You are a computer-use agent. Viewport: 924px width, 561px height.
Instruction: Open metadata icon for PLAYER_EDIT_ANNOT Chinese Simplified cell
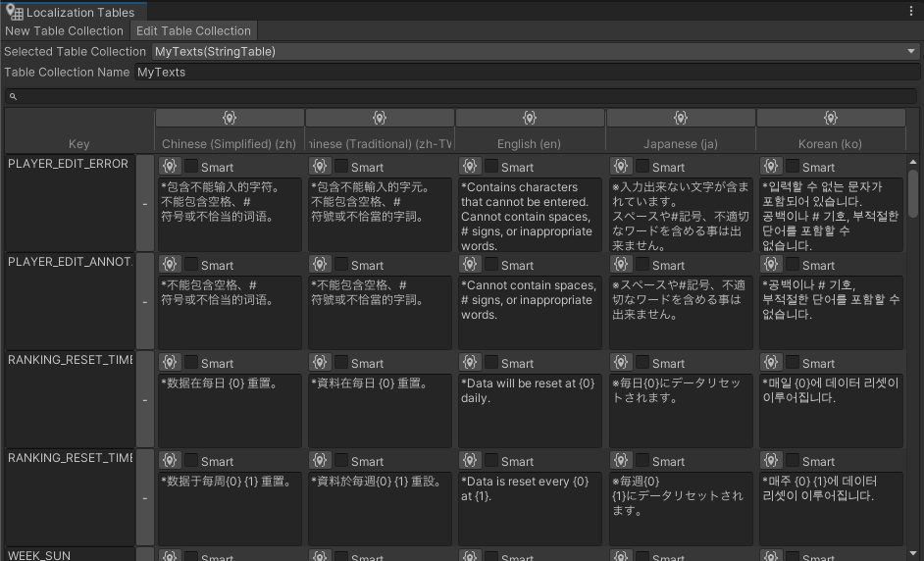pyautogui.click(x=170, y=264)
